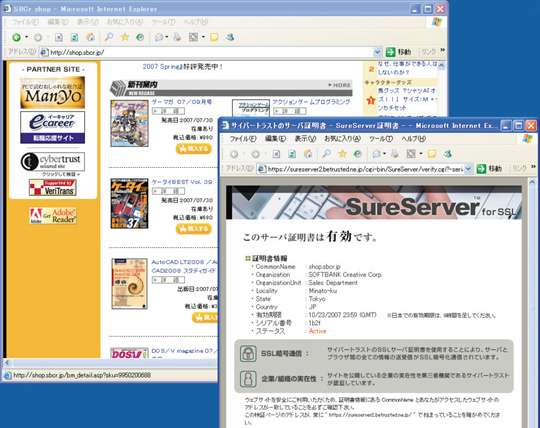This screenshot has height=428, width=540.
Task: Open ゲーマガ 07/09月号 title link
Action: [182, 102]
